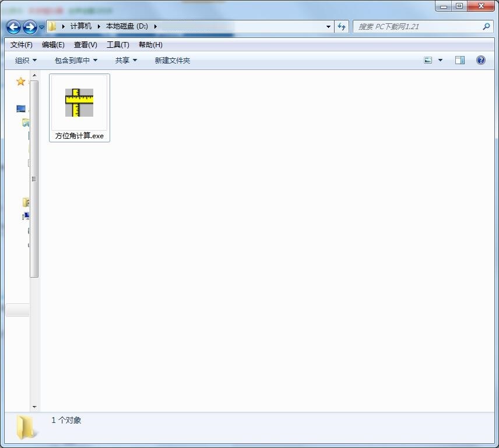Click inside the search input field

coord(408,27)
